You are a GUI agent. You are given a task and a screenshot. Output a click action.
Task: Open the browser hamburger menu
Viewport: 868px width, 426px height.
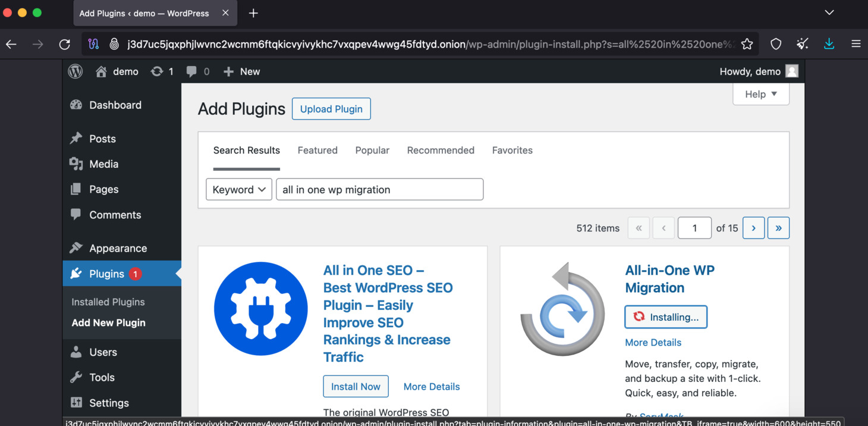856,44
